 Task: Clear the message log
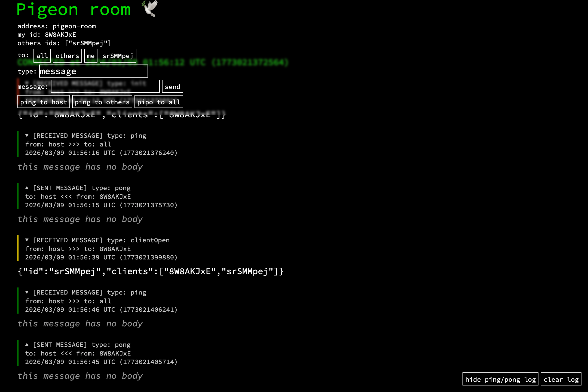(x=561, y=379)
